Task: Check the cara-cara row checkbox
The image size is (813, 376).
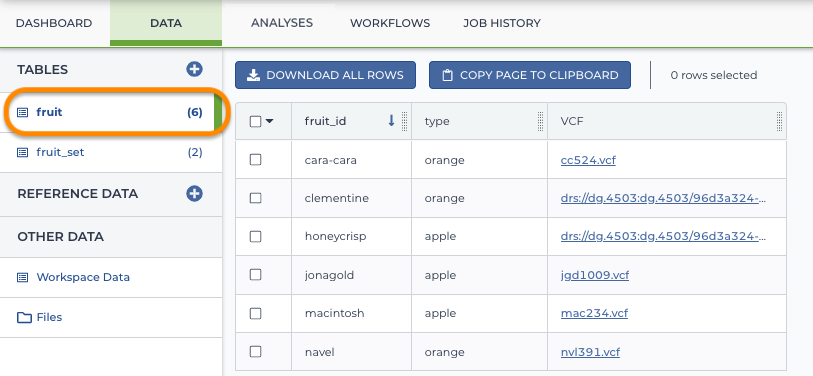Action: pos(256,160)
